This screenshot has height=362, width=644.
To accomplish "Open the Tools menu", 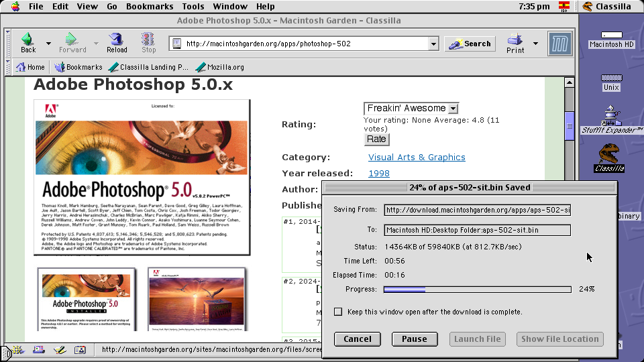I will [x=193, y=6].
